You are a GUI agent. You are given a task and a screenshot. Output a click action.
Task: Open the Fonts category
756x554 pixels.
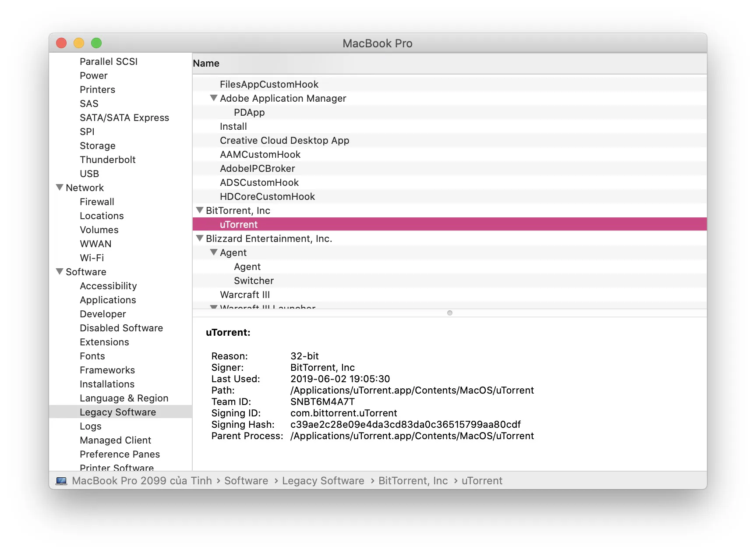(x=92, y=356)
